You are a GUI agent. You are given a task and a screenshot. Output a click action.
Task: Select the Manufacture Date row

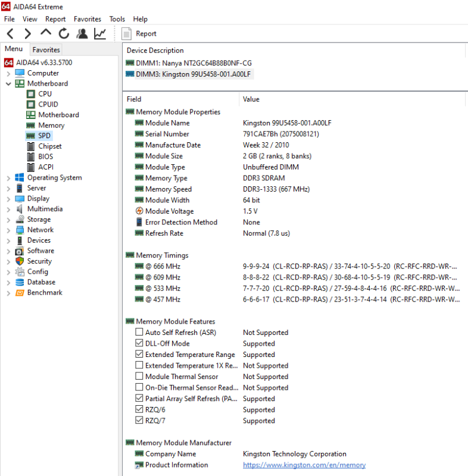pyautogui.click(x=212, y=145)
